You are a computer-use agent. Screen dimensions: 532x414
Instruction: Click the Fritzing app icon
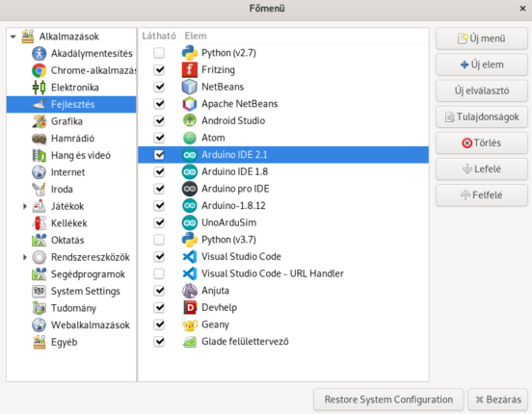[x=189, y=70]
